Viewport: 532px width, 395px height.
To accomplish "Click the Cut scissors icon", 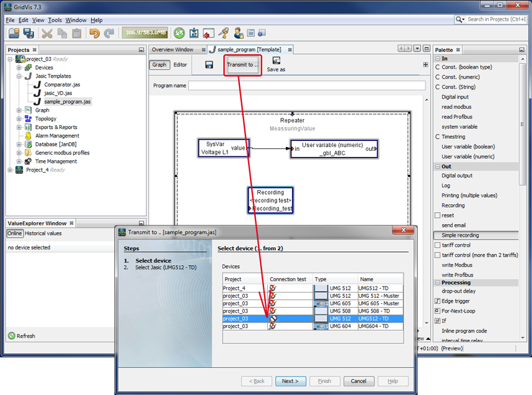I will click(x=46, y=33).
